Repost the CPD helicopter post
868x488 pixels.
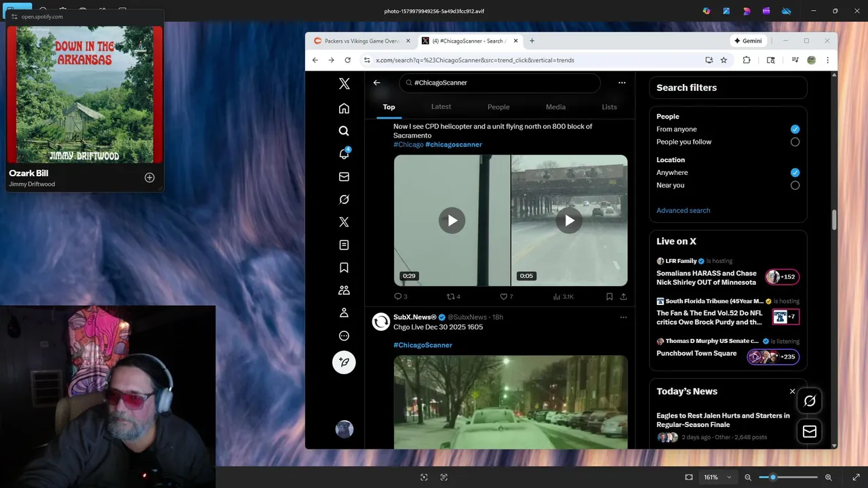(x=453, y=296)
